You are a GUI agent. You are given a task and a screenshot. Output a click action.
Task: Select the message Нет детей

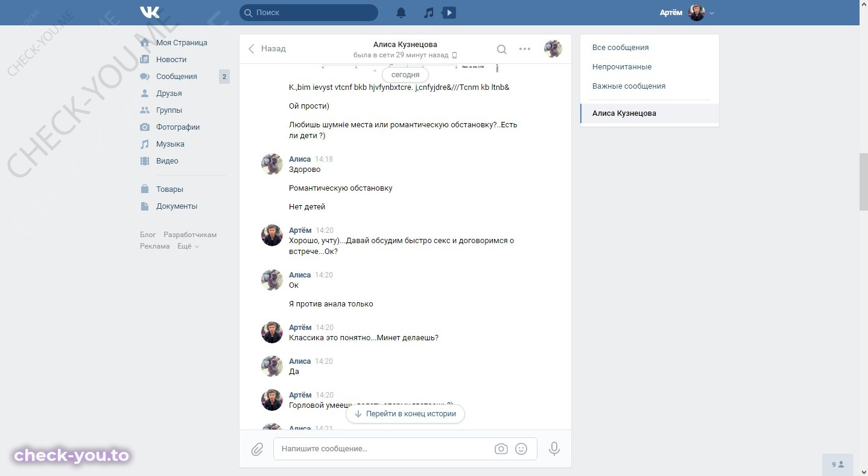point(307,207)
